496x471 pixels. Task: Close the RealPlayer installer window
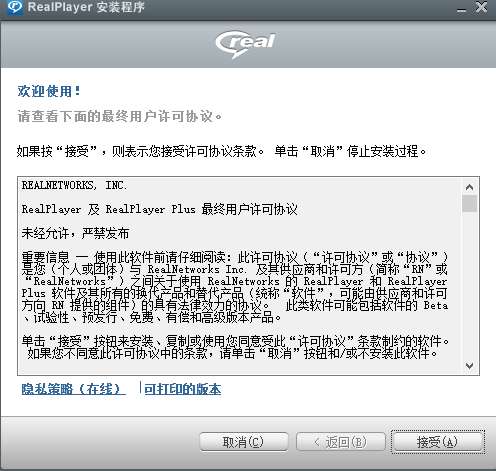481,7
